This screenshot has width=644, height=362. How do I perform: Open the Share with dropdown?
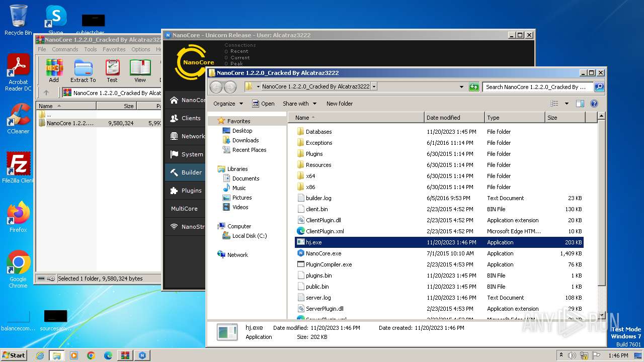point(299,104)
